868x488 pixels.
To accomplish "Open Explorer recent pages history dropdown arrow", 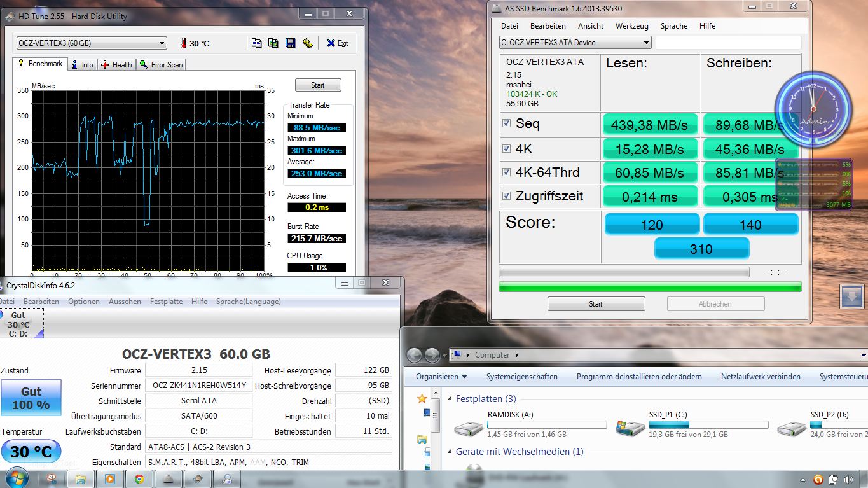I will coord(445,355).
